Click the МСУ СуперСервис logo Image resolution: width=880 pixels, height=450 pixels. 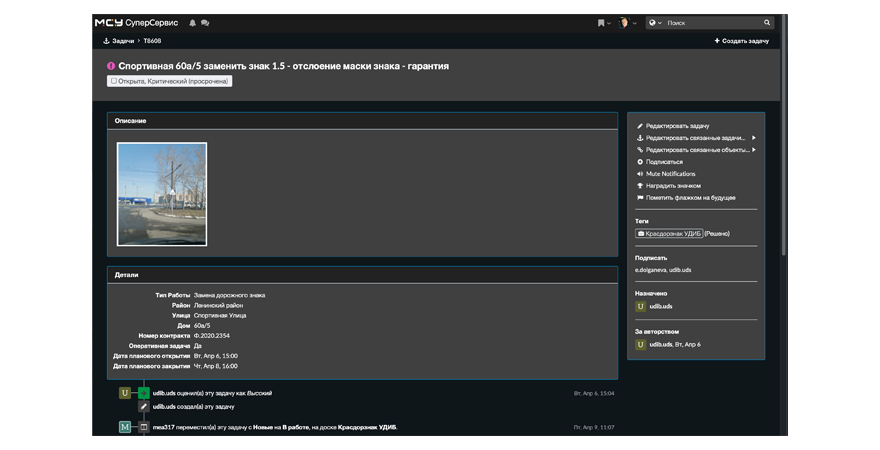click(x=138, y=22)
